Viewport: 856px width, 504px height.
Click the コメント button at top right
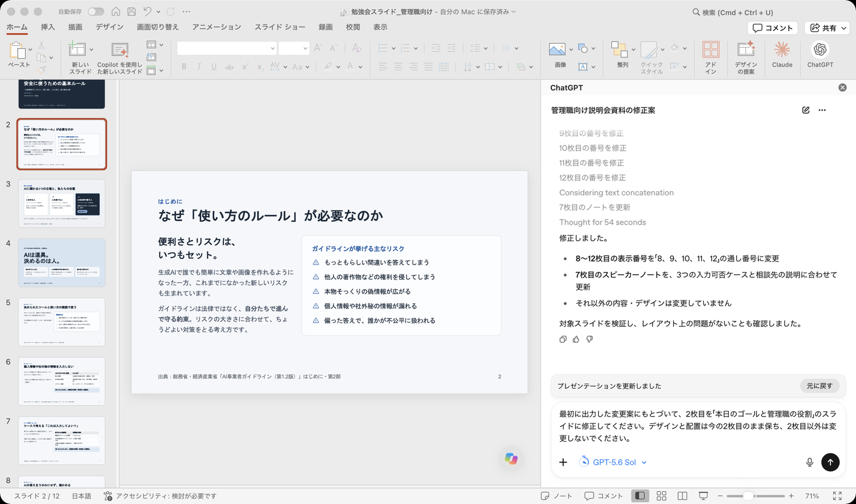click(x=773, y=28)
